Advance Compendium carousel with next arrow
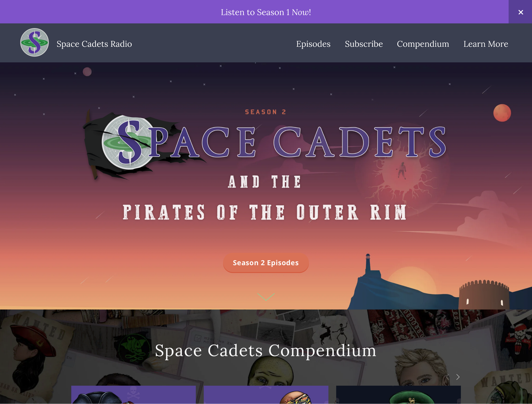The width and height of the screenshot is (532, 404). click(x=458, y=377)
